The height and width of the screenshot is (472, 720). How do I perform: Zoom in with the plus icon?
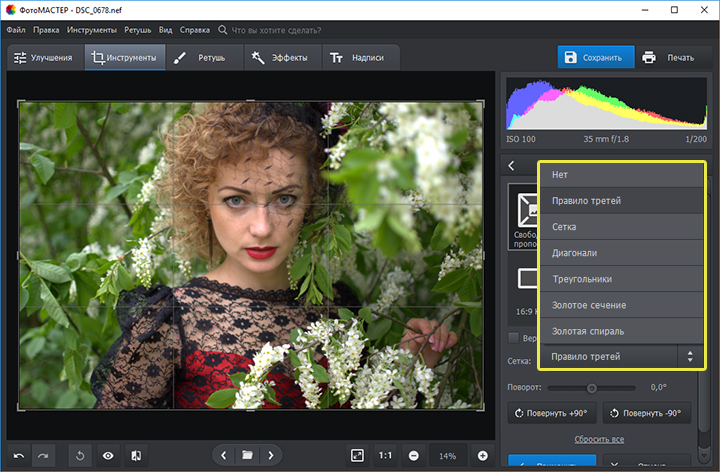(483, 455)
